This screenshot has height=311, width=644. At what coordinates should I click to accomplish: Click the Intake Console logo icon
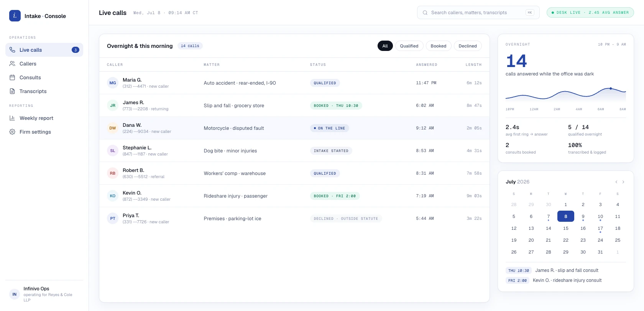[15, 16]
